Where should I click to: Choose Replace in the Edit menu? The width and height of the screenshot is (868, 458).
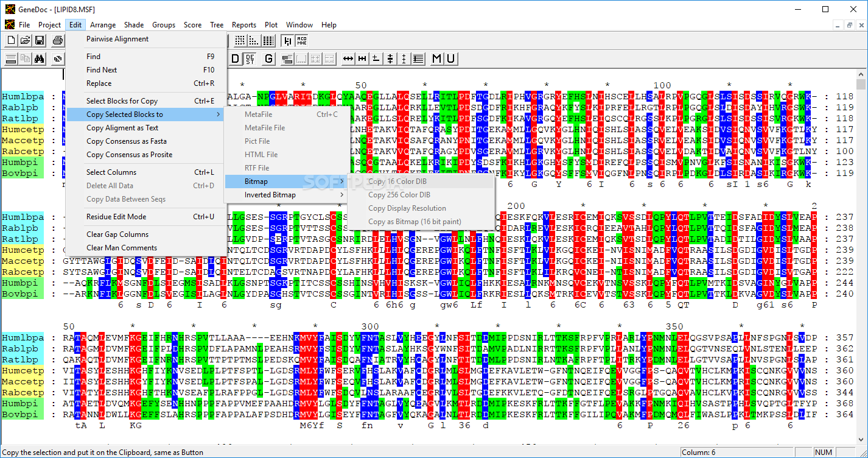coord(146,83)
